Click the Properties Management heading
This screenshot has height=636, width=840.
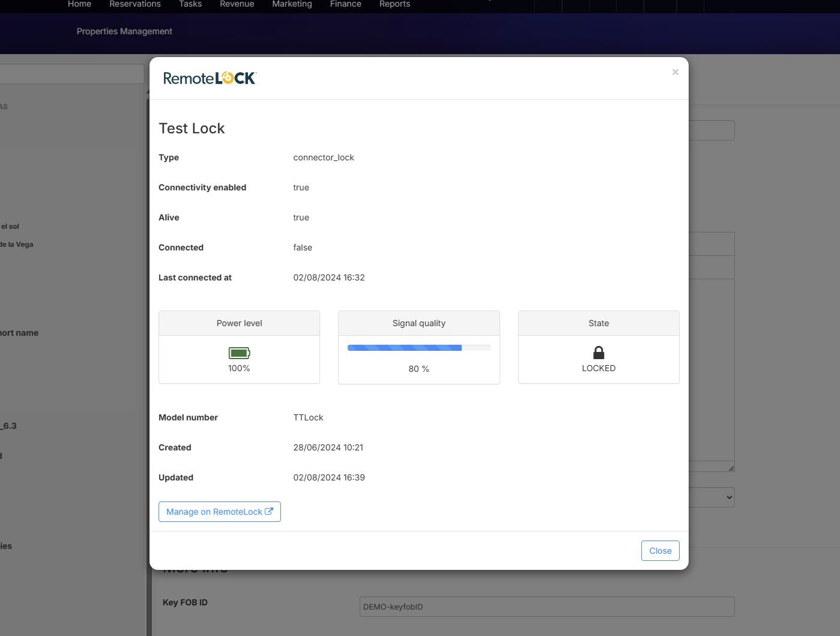124,31
